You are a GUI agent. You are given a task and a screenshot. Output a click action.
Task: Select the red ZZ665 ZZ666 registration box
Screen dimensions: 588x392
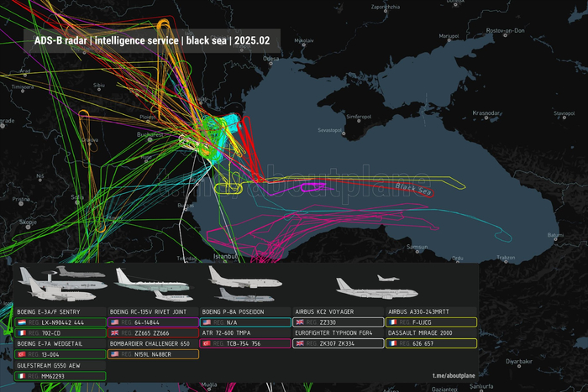coord(153,332)
